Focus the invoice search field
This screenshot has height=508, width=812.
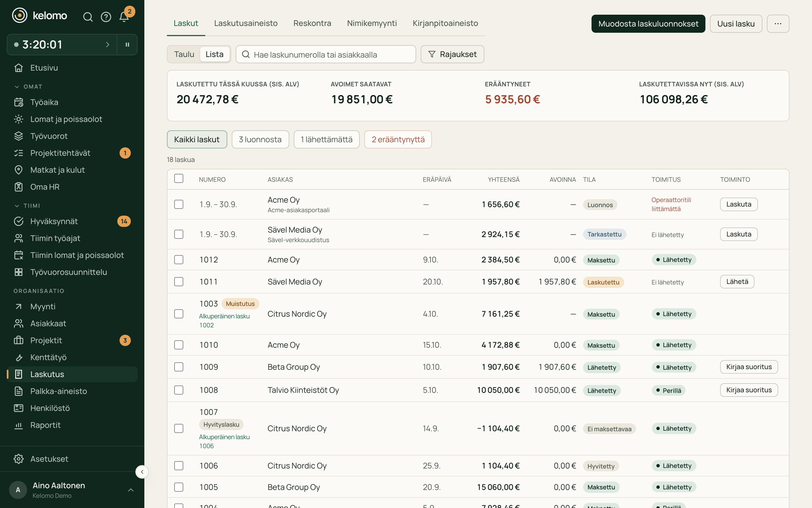[325, 54]
